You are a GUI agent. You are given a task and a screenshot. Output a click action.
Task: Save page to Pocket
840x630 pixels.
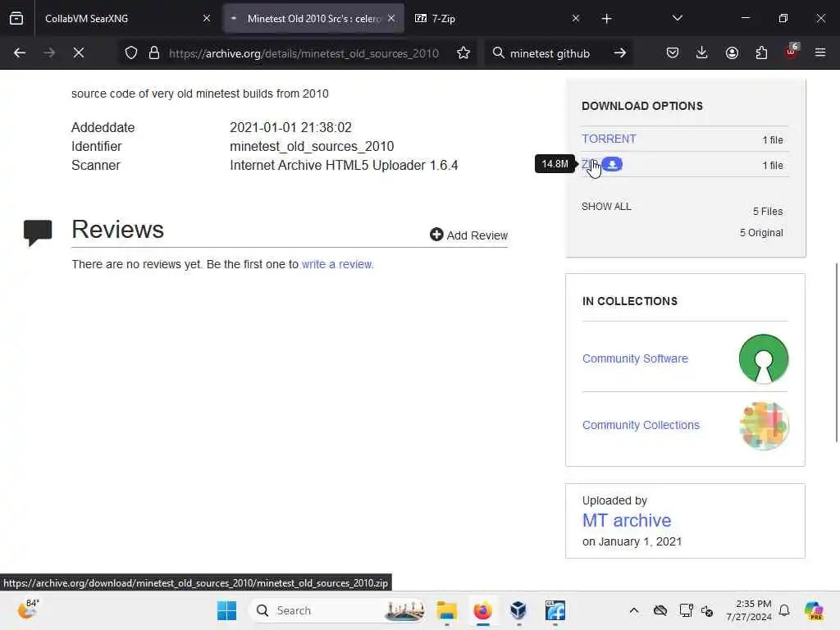(x=673, y=52)
